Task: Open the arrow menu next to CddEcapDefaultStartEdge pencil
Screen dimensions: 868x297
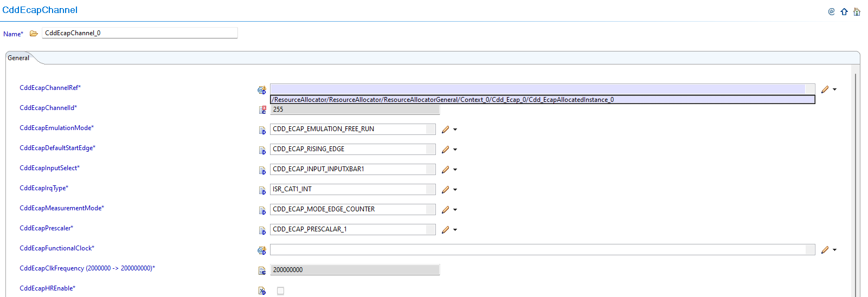Action: click(x=455, y=150)
